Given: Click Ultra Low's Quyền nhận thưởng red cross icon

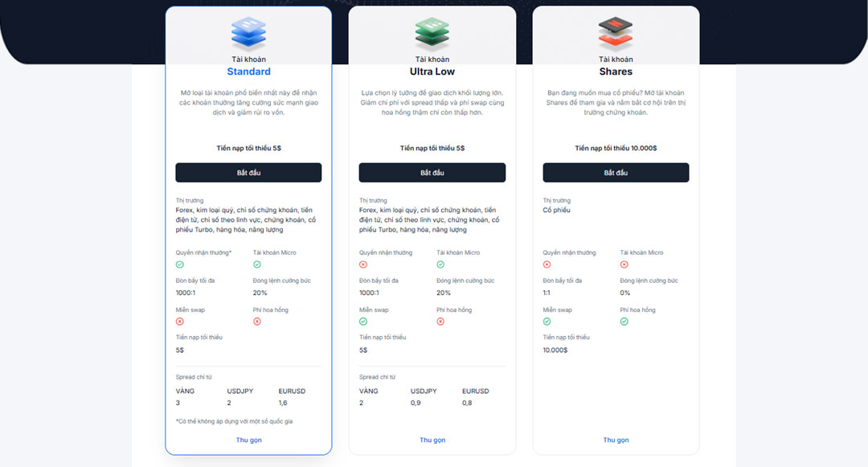Looking at the screenshot, I should point(363,264).
